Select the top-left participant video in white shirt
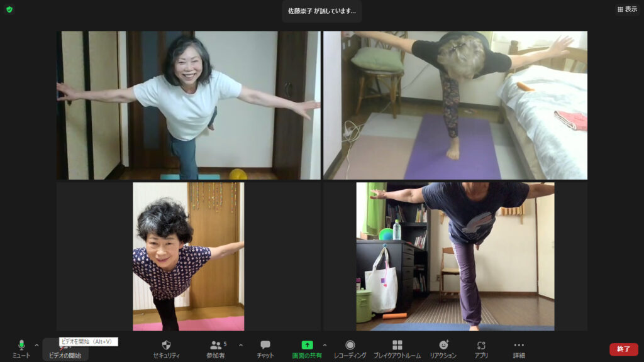This screenshot has width=644, height=362. coord(188,105)
